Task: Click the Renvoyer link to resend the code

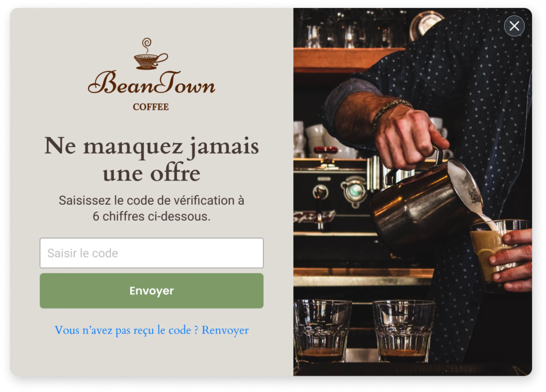Action: pos(225,330)
